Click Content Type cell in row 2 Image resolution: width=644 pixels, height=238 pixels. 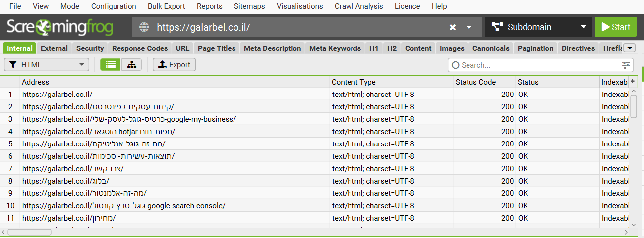click(392, 107)
